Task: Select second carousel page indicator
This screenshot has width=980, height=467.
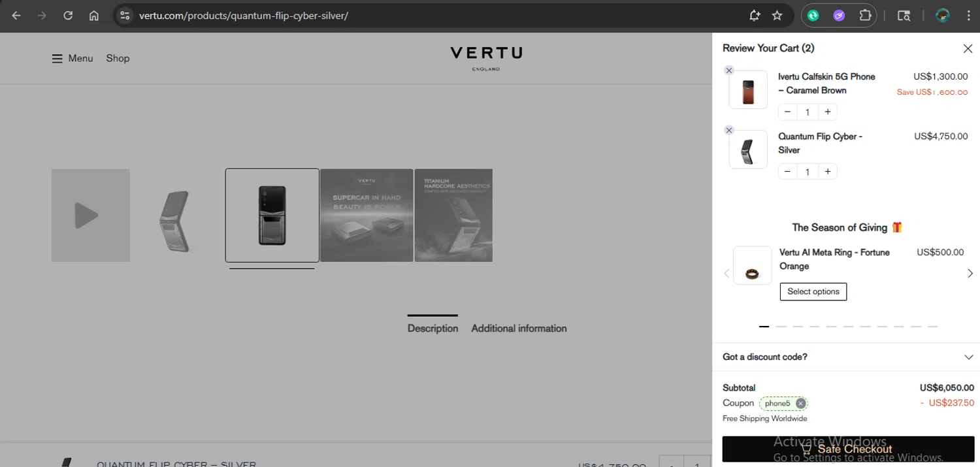Action: point(781,326)
